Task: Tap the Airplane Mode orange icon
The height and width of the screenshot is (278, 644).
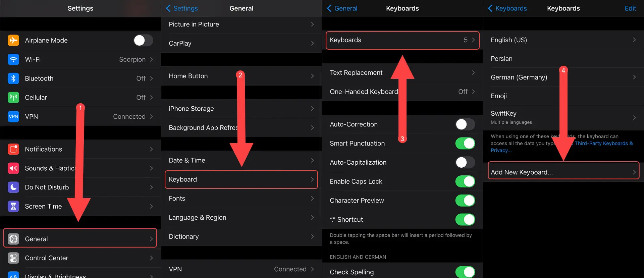Action: tap(13, 40)
